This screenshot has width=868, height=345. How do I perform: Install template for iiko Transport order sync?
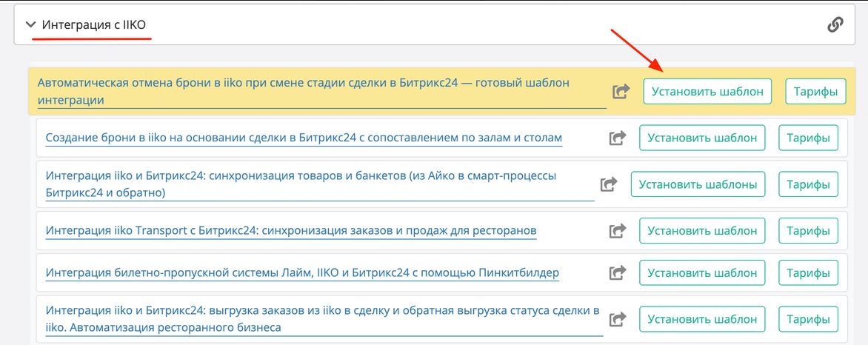click(702, 231)
